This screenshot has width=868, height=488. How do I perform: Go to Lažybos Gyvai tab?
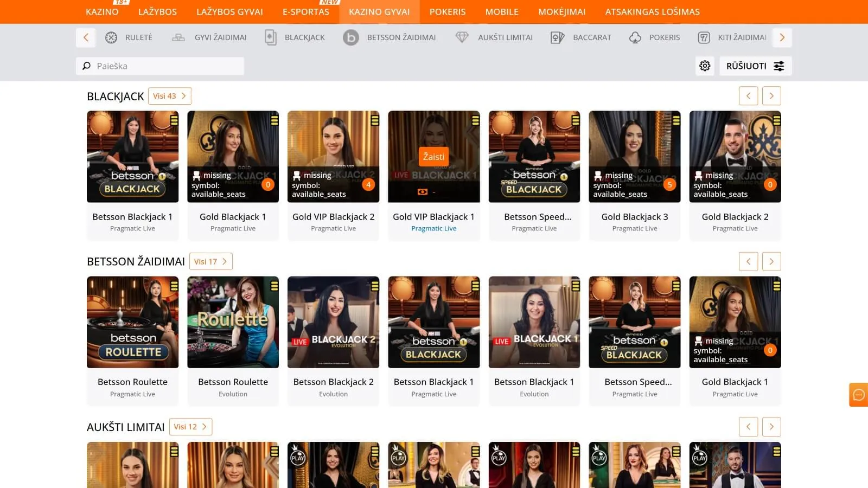pos(229,12)
